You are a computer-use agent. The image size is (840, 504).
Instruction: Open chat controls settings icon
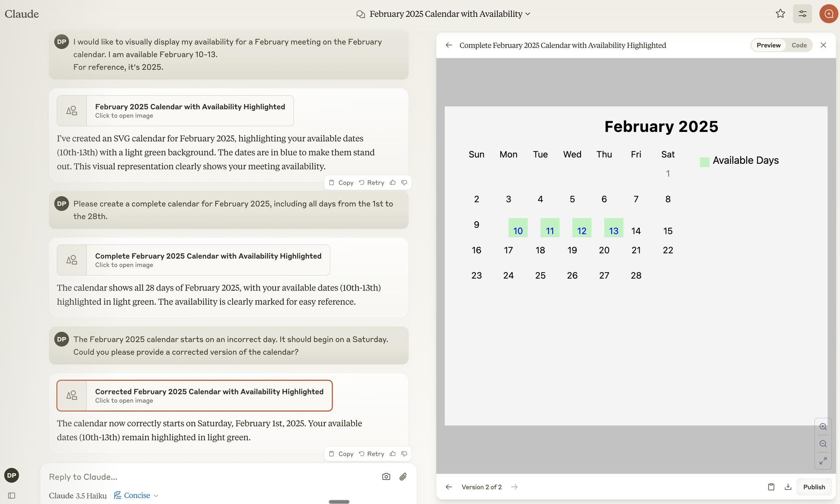(802, 14)
